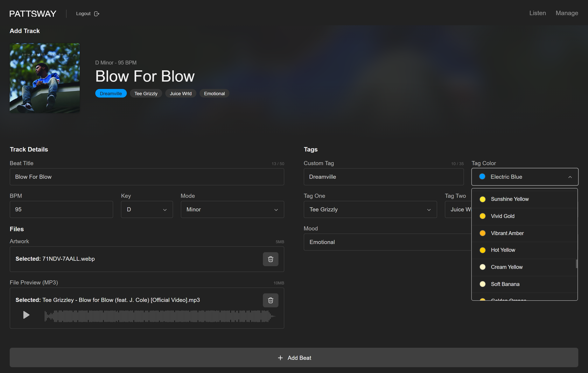Select the Dreamville tag pill

(111, 93)
